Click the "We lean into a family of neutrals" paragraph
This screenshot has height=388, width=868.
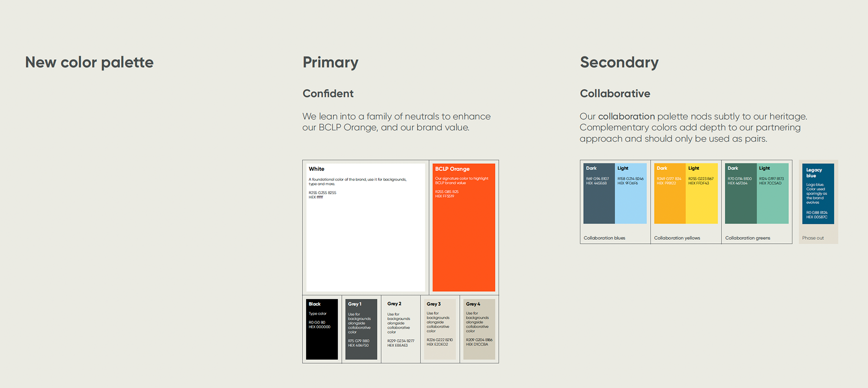tap(396, 122)
